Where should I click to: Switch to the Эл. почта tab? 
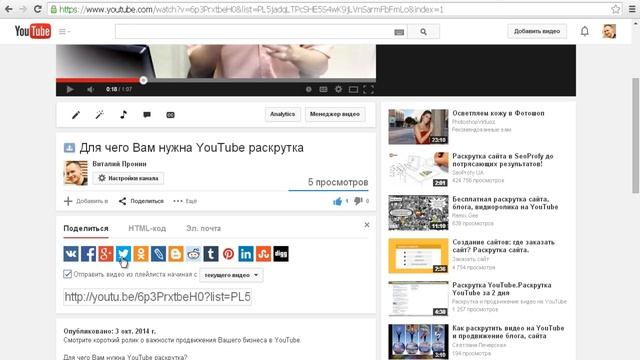point(203,229)
